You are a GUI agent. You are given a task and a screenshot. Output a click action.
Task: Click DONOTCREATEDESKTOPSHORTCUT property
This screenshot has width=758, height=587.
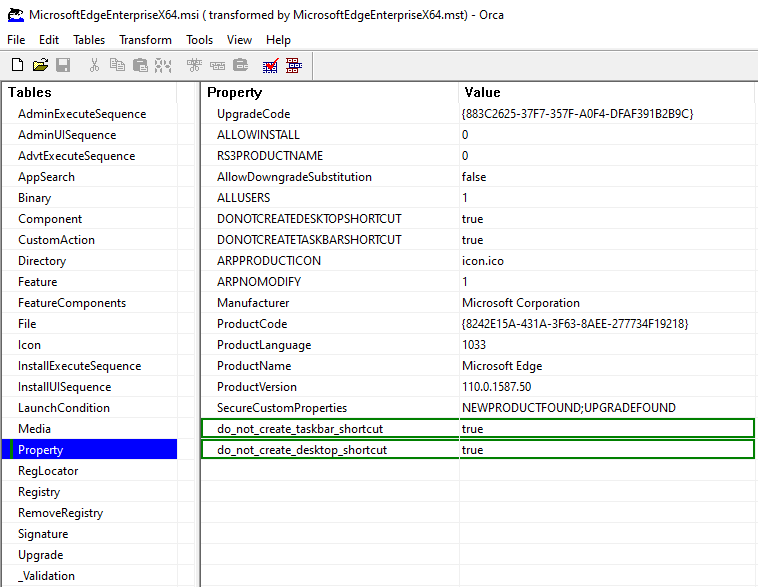309,219
